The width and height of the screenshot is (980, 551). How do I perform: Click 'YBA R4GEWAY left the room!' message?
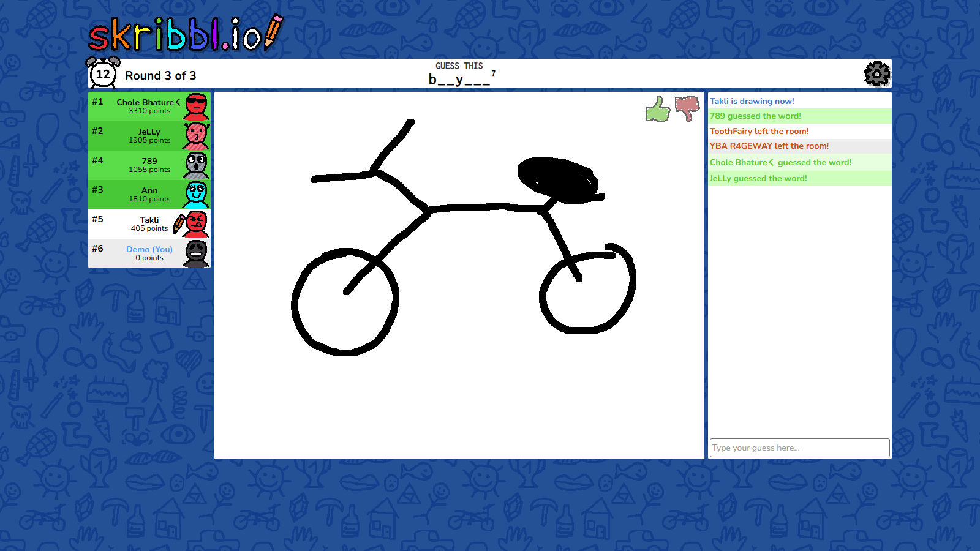pos(769,146)
